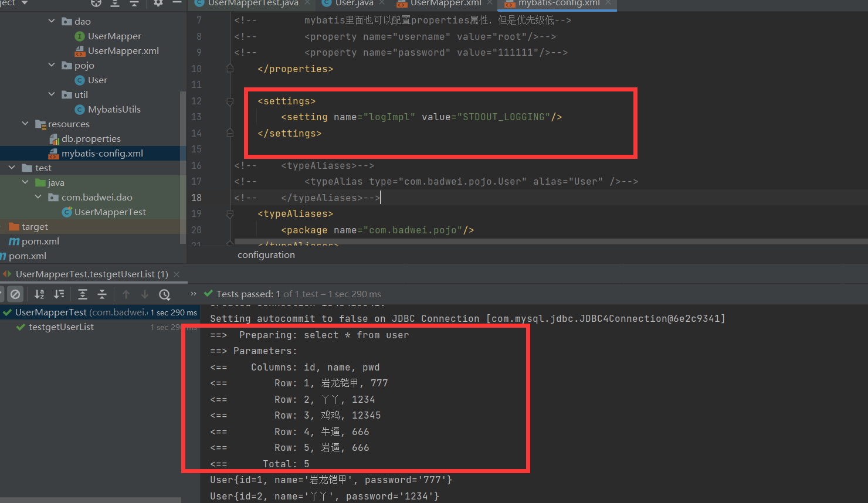
Task: Select UserMapperTest result node
Action: 100,312
